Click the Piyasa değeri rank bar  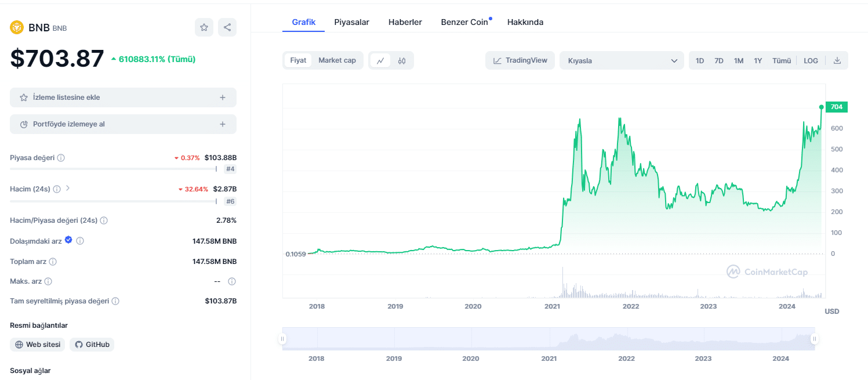click(113, 169)
